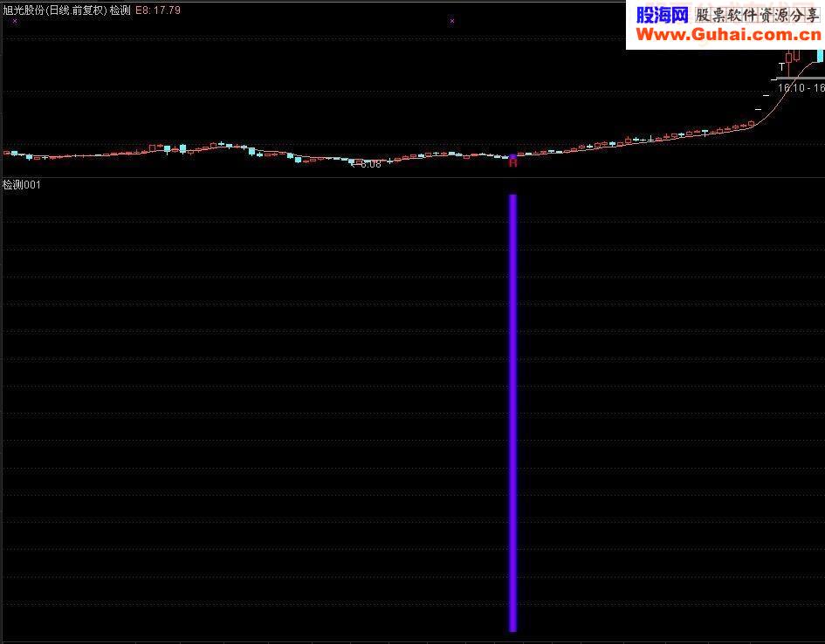Click the purple x marker in top middle
Image resolution: width=825 pixels, height=644 pixels.
(452, 21)
